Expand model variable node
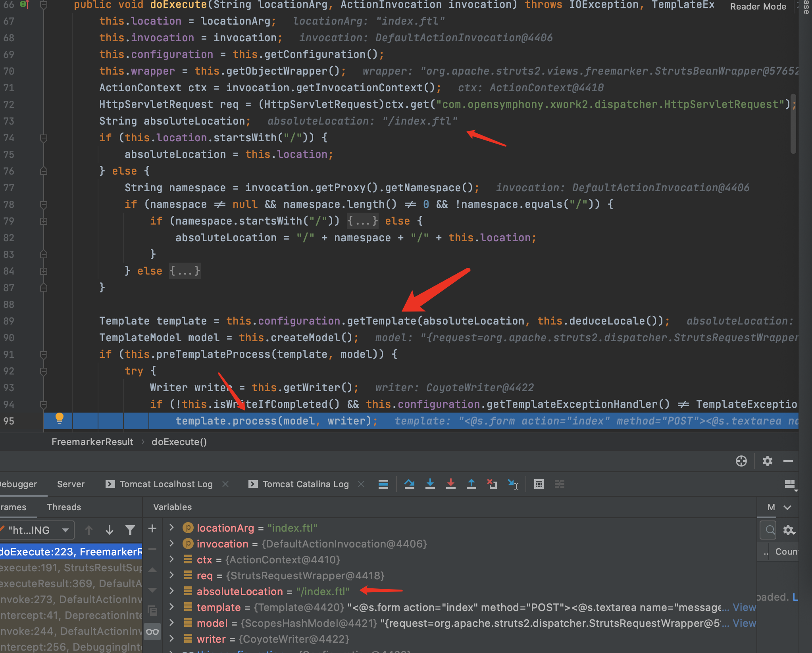The height and width of the screenshot is (653, 812). coord(171,622)
